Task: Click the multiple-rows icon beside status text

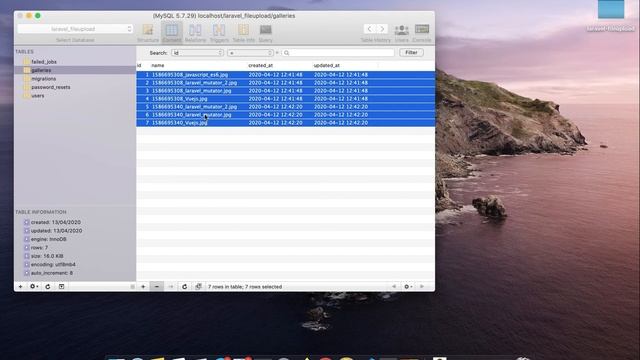Action: (198, 287)
